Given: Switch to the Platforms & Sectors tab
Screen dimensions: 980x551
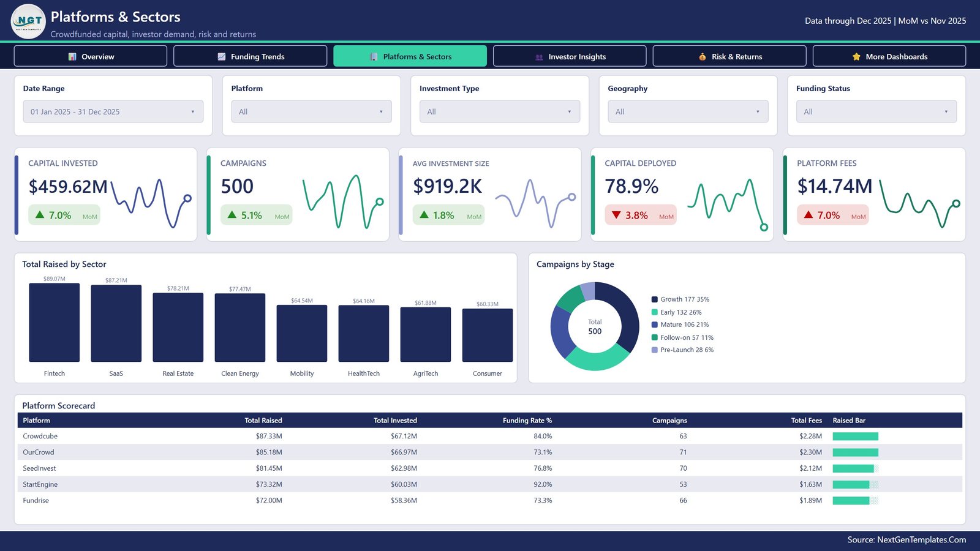Looking at the screenshot, I should (x=410, y=56).
